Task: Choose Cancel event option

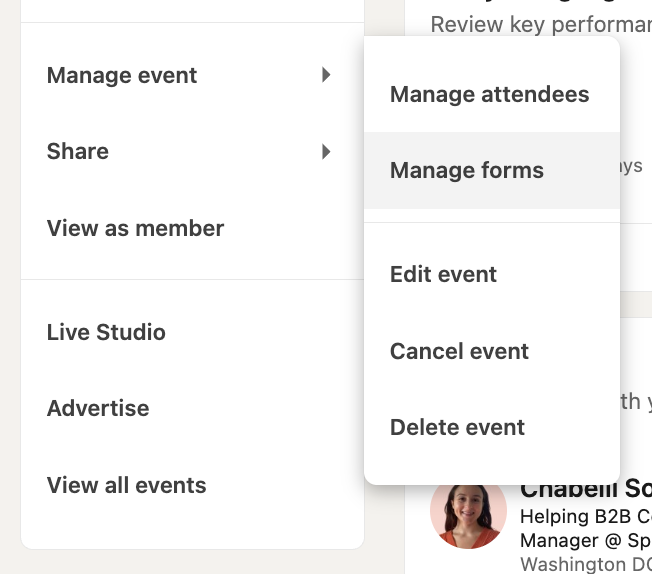Action: (492, 351)
